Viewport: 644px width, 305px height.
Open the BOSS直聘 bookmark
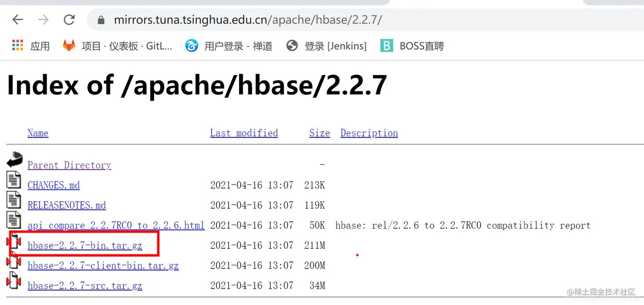point(412,46)
